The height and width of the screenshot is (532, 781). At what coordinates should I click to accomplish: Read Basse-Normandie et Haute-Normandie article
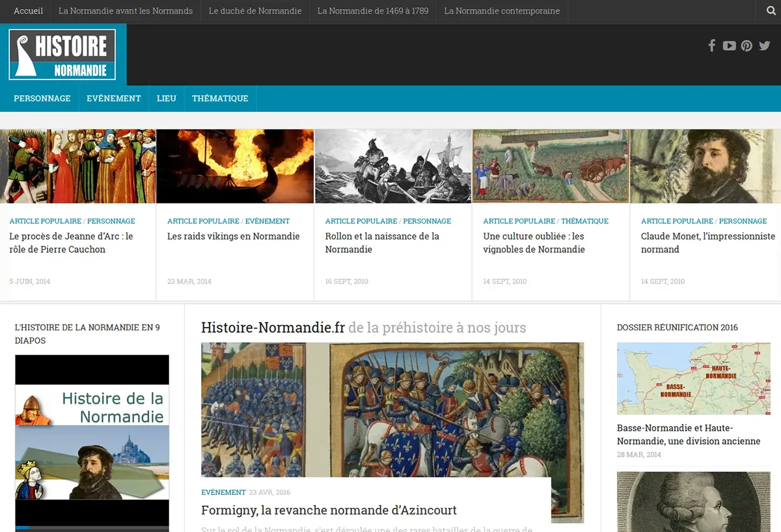(x=689, y=434)
